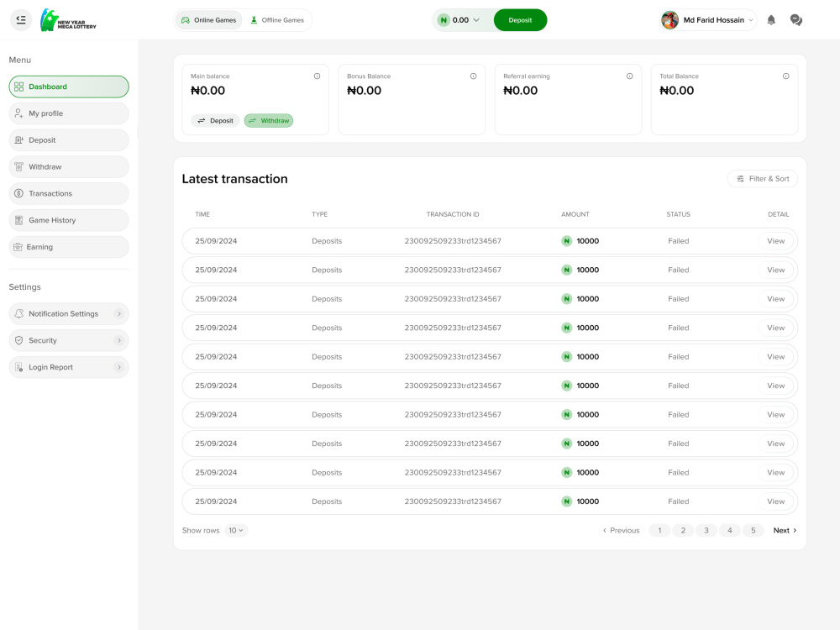This screenshot has width=840, height=630.
Task: Click the Total Balance ₦0.00 amount
Action: 676,91
